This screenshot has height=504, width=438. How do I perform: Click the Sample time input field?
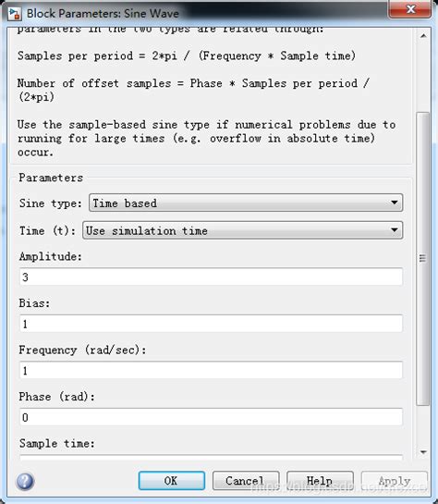coord(211,457)
